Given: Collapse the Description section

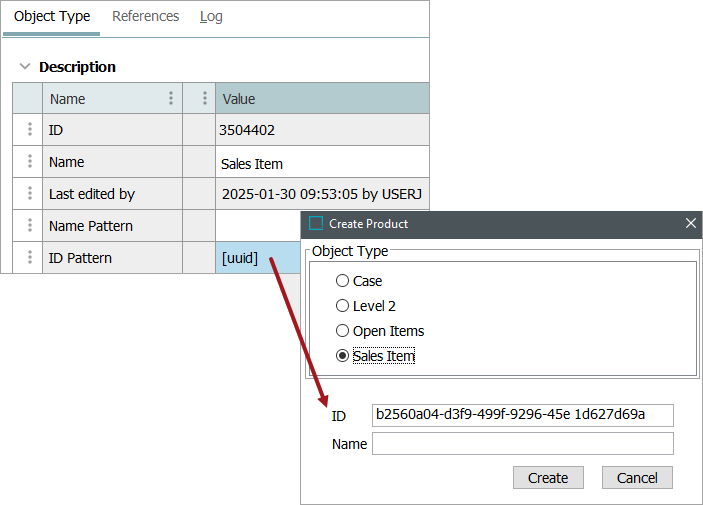Looking at the screenshot, I should (x=25, y=67).
